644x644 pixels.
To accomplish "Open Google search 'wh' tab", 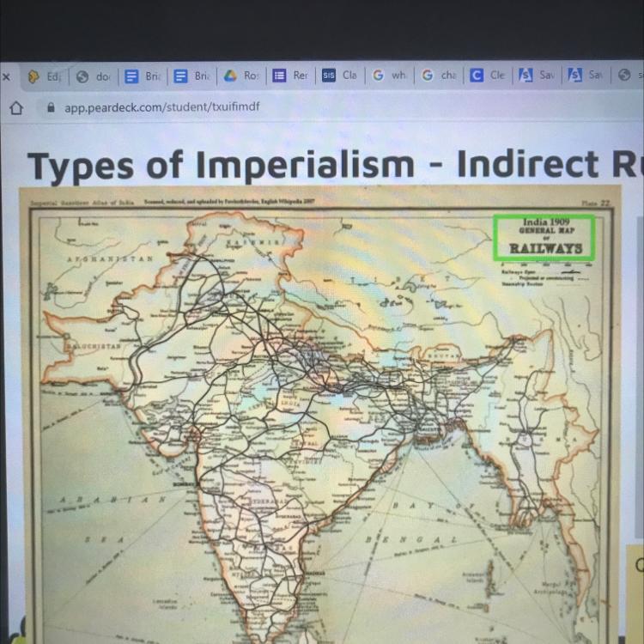I will [389, 76].
